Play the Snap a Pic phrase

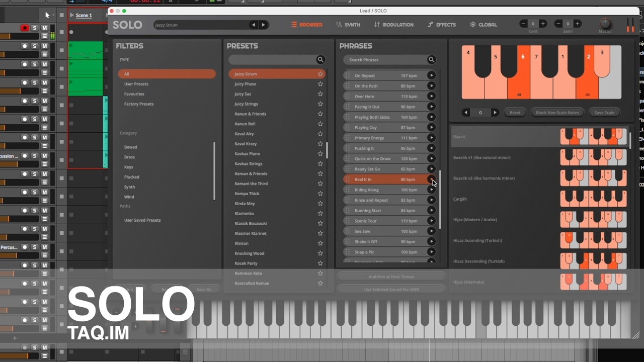coord(431,252)
